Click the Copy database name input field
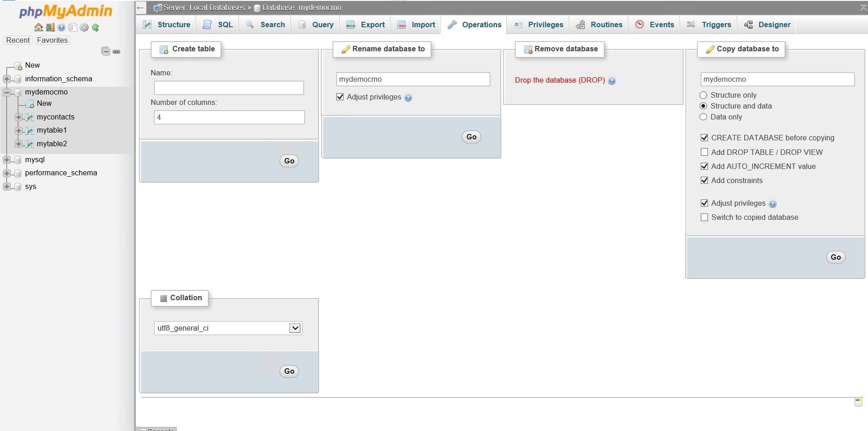The width and height of the screenshot is (868, 431). coord(777,79)
